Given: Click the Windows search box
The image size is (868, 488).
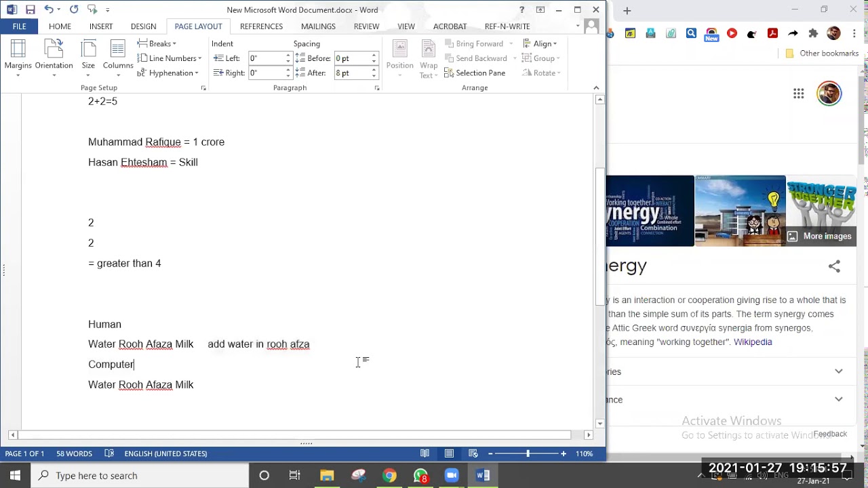Looking at the screenshot, I should click(140, 475).
